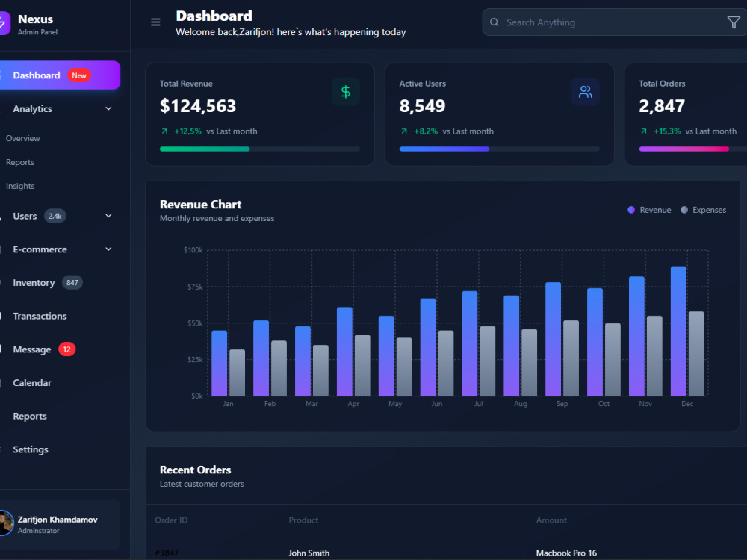This screenshot has width=747, height=560.
Task: Click the Active Users trend arrow icon
Action: pos(404,131)
